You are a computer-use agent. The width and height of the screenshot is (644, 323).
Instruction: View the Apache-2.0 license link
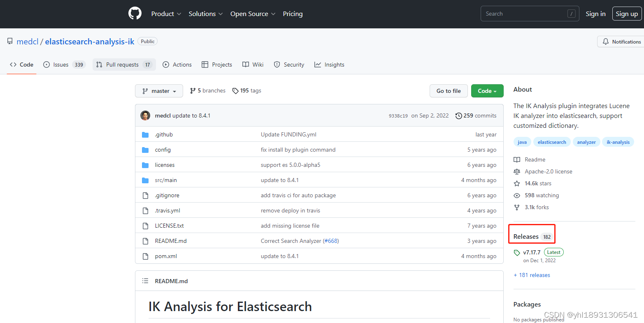point(543,171)
